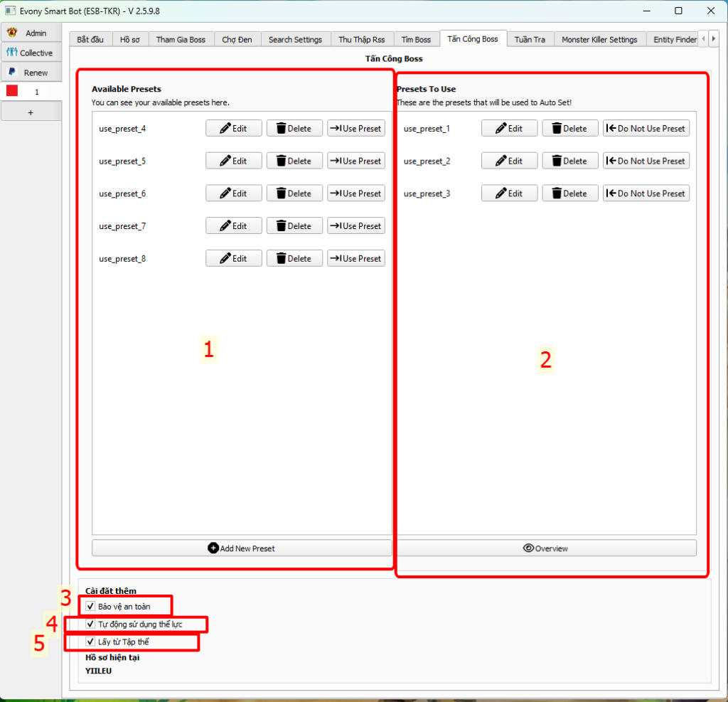Select the red account square
This screenshot has height=702, width=728.
(12, 91)
